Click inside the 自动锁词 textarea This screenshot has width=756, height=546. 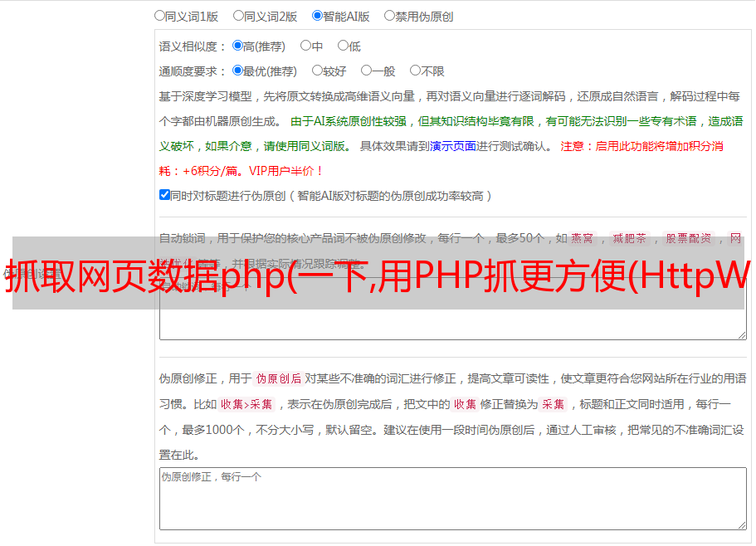point(453,309)
